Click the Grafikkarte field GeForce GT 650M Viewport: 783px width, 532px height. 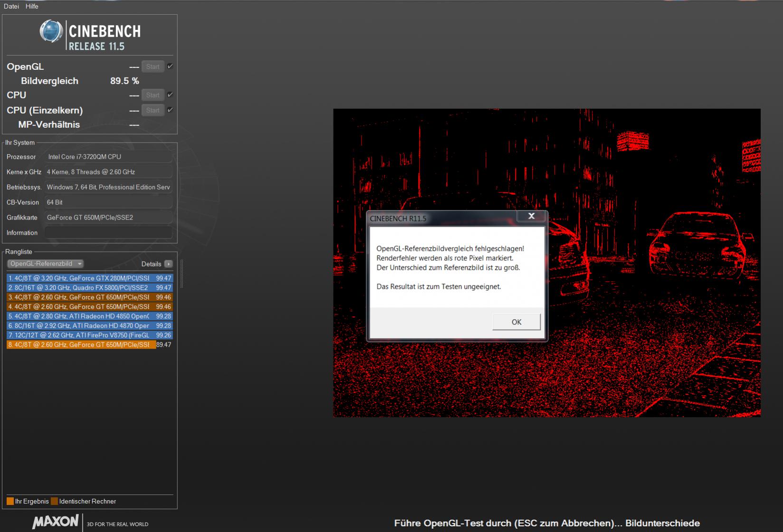coord(108,218)
